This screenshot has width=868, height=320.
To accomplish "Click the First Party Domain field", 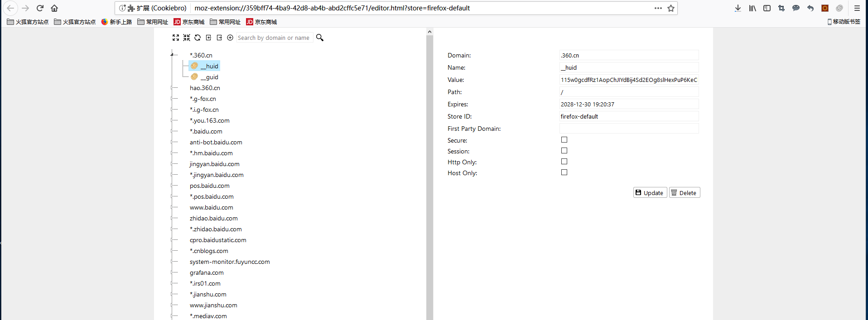I will (x=629, y=129).
